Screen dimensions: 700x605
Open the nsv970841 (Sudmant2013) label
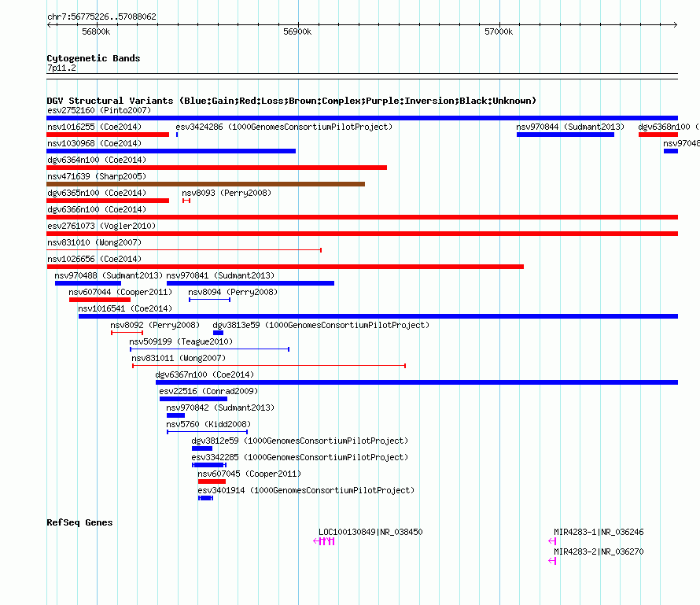point(220,275)
